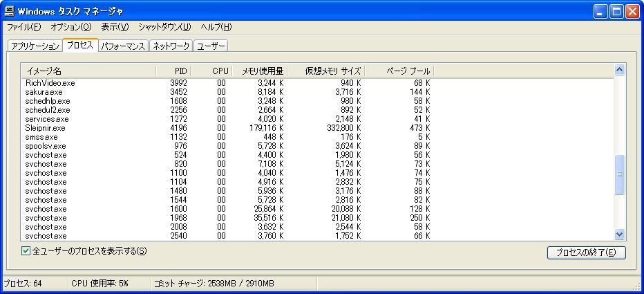This screenshot has width=644, height=294.
Task: Open the ファイル(F) menu
Action: (24, 27)
